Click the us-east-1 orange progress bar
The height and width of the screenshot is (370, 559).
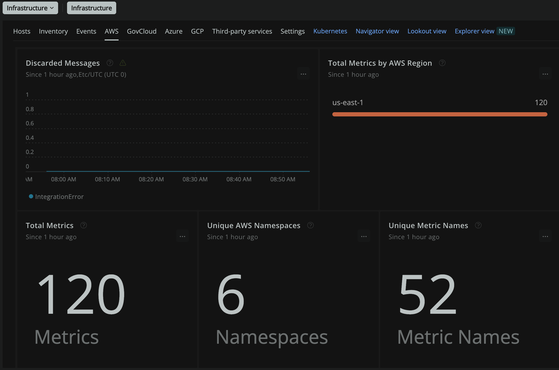pos(440,114)
